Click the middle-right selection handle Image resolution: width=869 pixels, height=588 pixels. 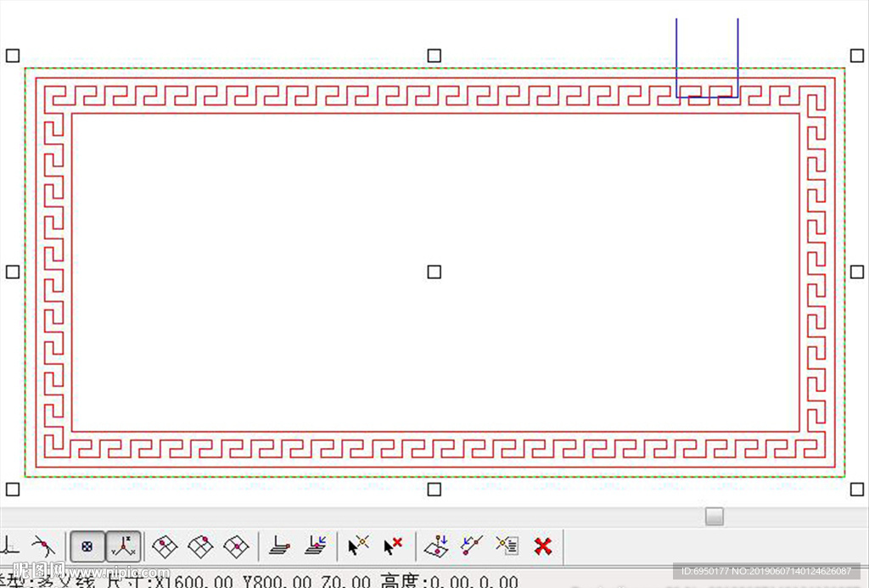click(857, 272)
